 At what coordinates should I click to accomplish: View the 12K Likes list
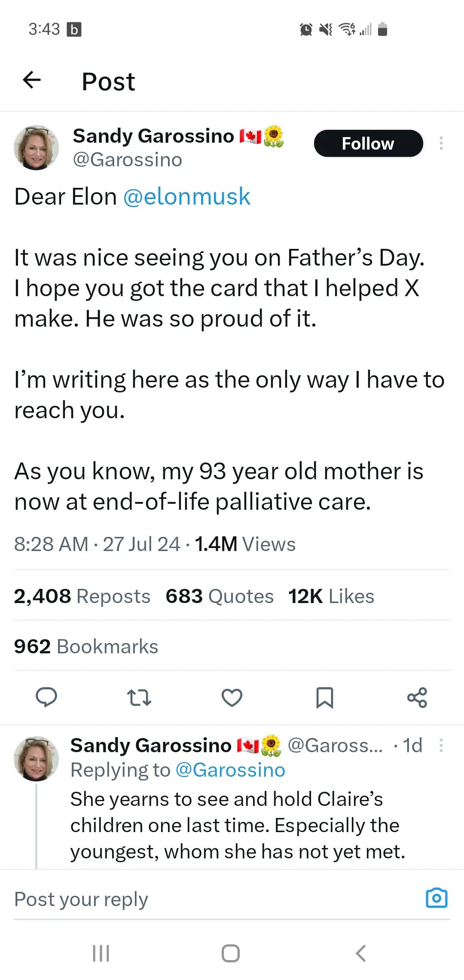pyautogui.click(x=331, y=596)
